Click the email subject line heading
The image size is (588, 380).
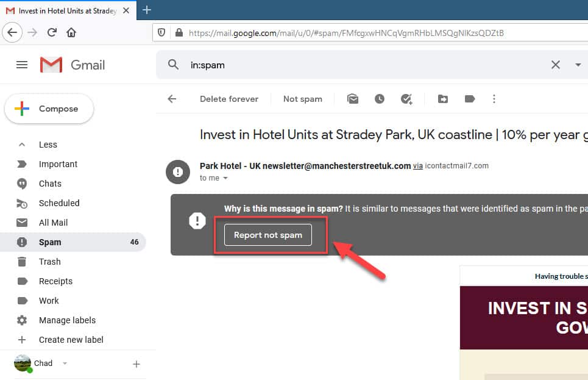[x=394, y=134]
